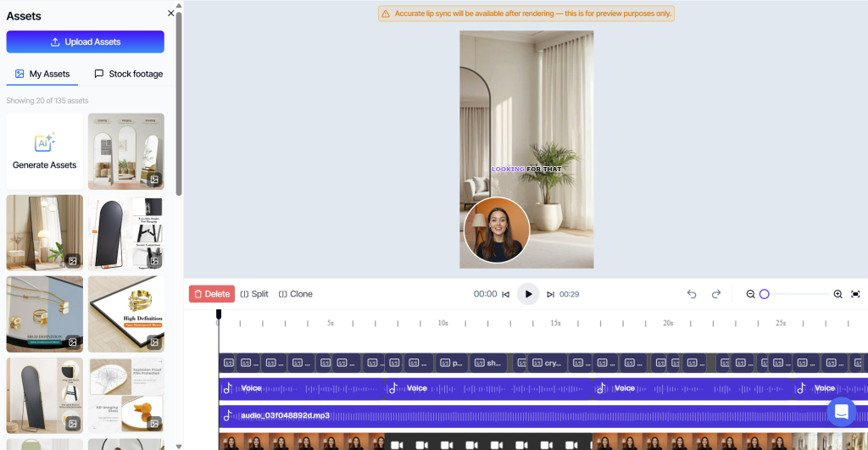Select the High Definition ring asset thumbnail
This screenshot has height=450, width=868.
pos(126,314)
